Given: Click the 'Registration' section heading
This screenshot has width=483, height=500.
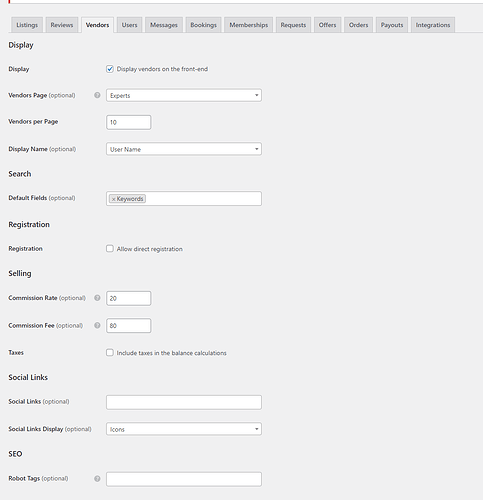Looking at the screenshot, I should coord(29,225).
